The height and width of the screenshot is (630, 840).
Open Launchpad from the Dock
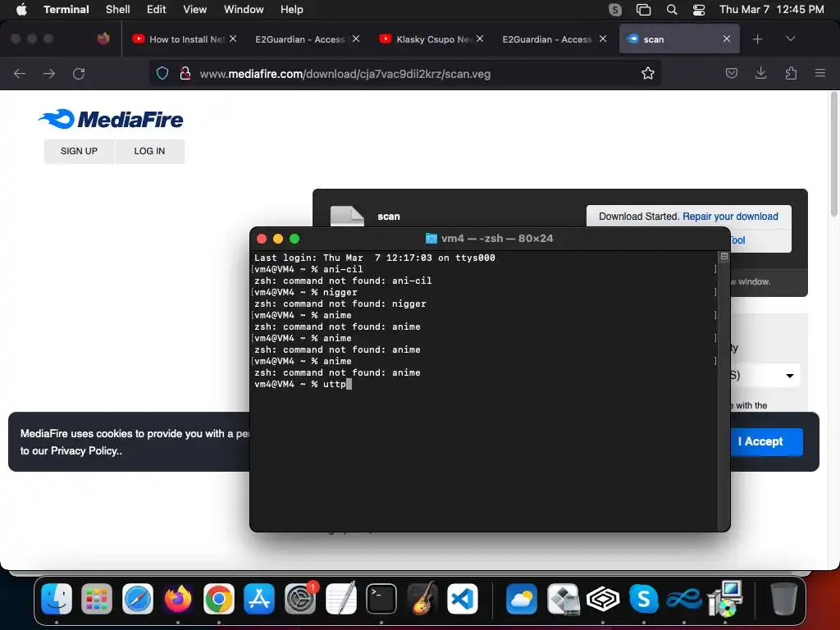97,598
